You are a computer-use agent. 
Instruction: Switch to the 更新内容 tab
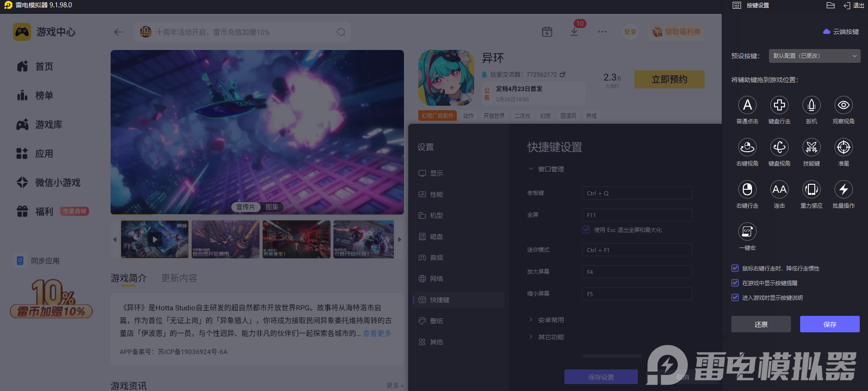point(179,278)
